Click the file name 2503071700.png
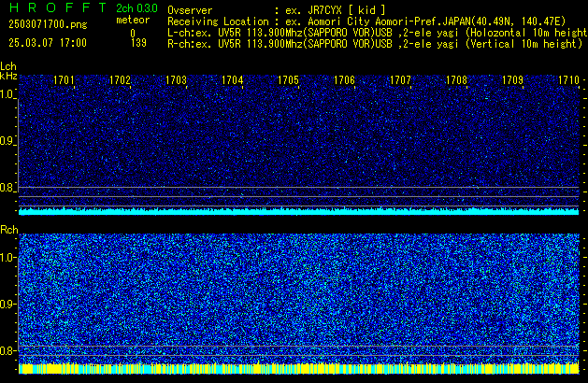588x383 pixels. pos(48,24)
